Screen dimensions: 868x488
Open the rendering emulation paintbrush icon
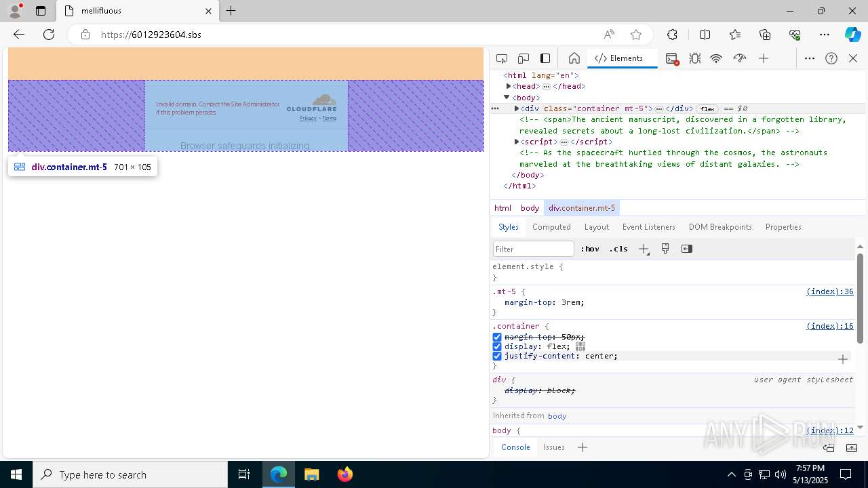[665, 249]
